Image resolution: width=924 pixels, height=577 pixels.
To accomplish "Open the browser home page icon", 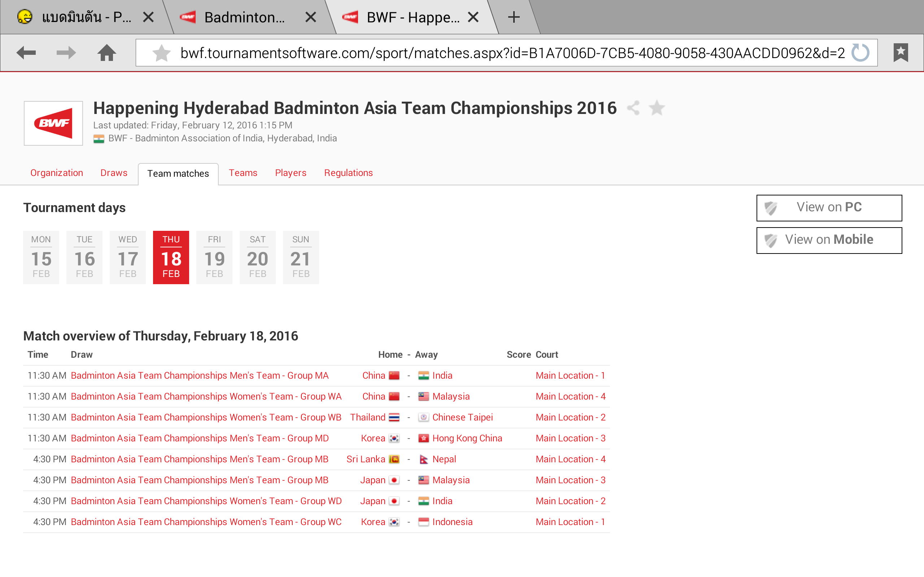I will [x=106, y=53].
